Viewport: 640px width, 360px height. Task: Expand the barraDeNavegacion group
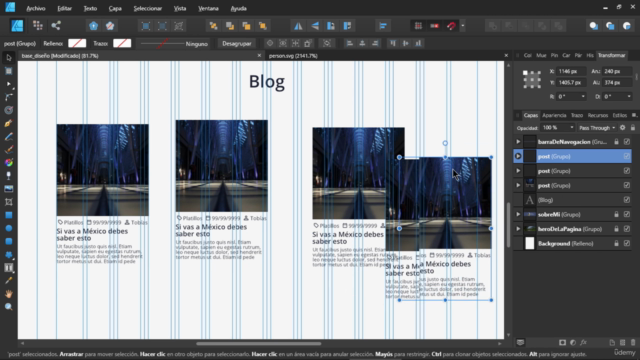pyautogui.click(x=518, y=142)
